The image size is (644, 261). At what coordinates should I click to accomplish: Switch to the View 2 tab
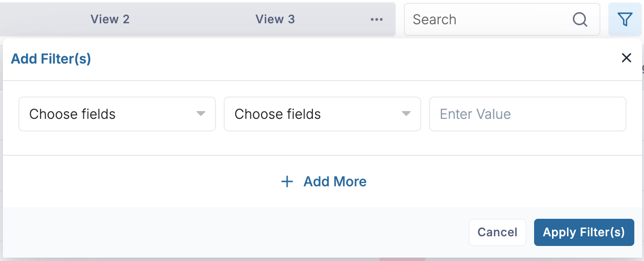pos(110,19)
